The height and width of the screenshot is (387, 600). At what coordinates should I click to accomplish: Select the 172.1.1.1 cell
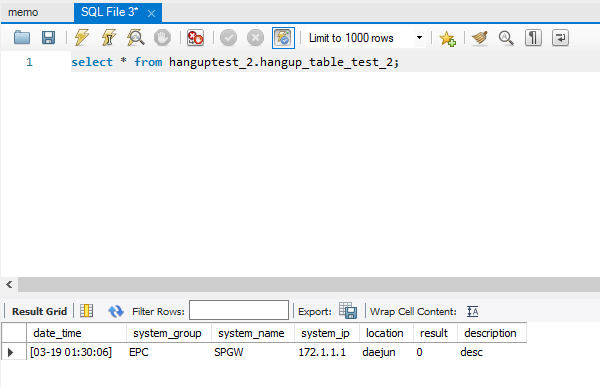coord(327,352)
